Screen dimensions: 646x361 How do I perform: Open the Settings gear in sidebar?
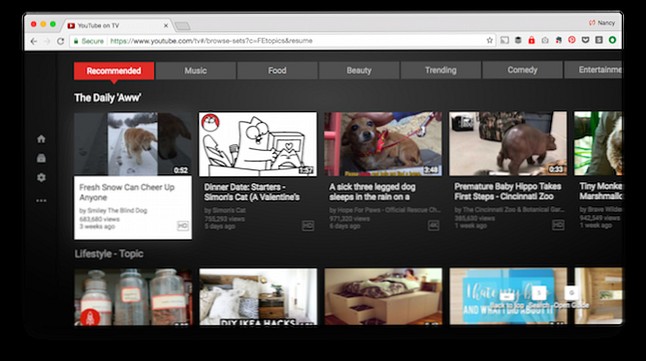41,178
